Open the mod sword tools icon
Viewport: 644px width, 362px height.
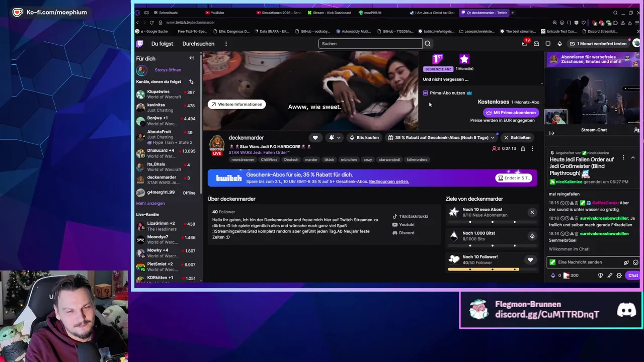610,276
